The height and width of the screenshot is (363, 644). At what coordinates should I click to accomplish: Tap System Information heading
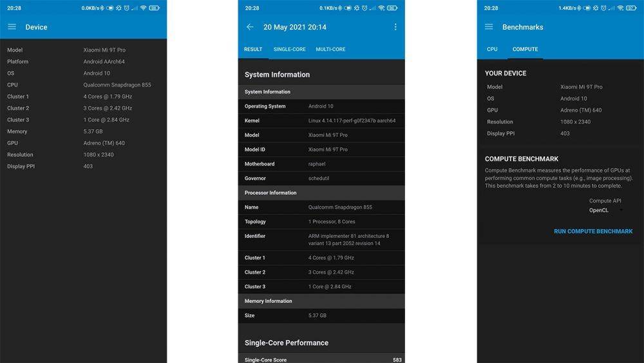click(x=277, y=75)
